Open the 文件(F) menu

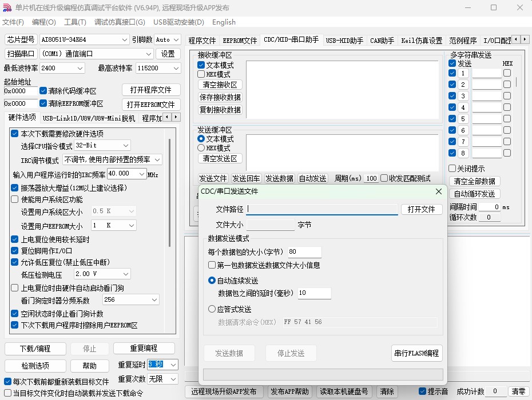(13, 22)
